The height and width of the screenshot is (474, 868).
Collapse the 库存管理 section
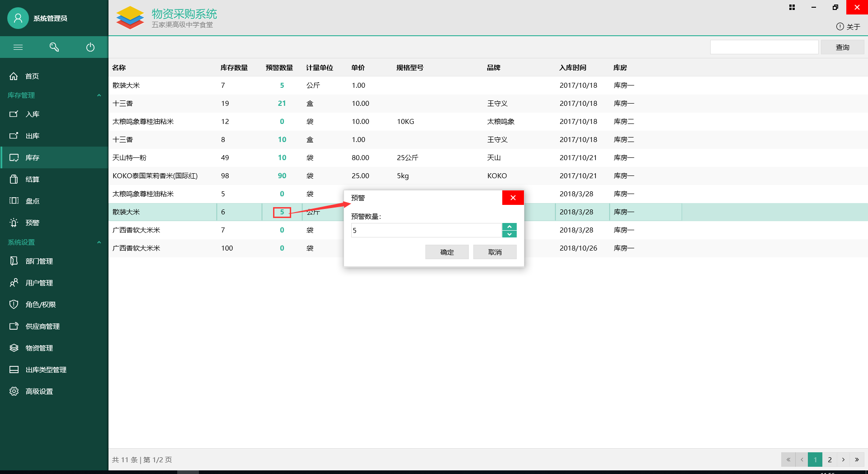(99, 95)
